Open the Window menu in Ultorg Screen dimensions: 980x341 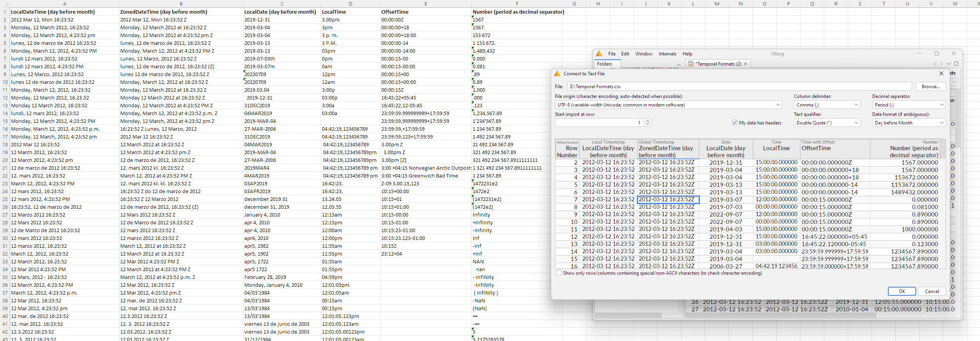point(644,54)
